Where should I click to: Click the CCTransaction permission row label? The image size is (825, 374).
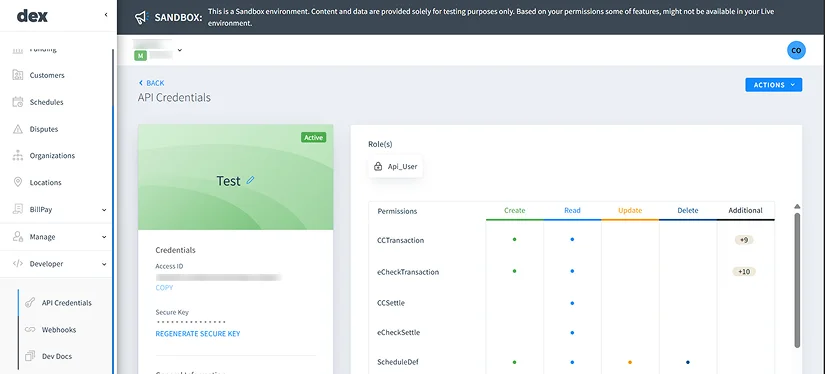point(400,240)
